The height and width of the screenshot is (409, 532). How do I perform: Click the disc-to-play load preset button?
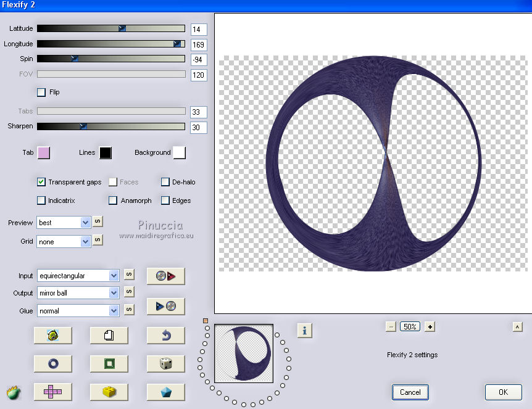(165, 276)
